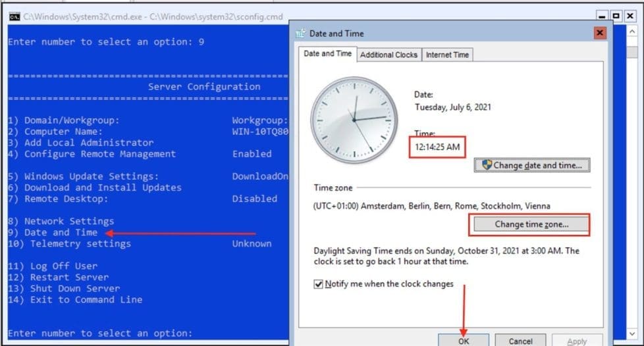Click the shield icon on Change date and time
The image size is (644, 346).
487,165
